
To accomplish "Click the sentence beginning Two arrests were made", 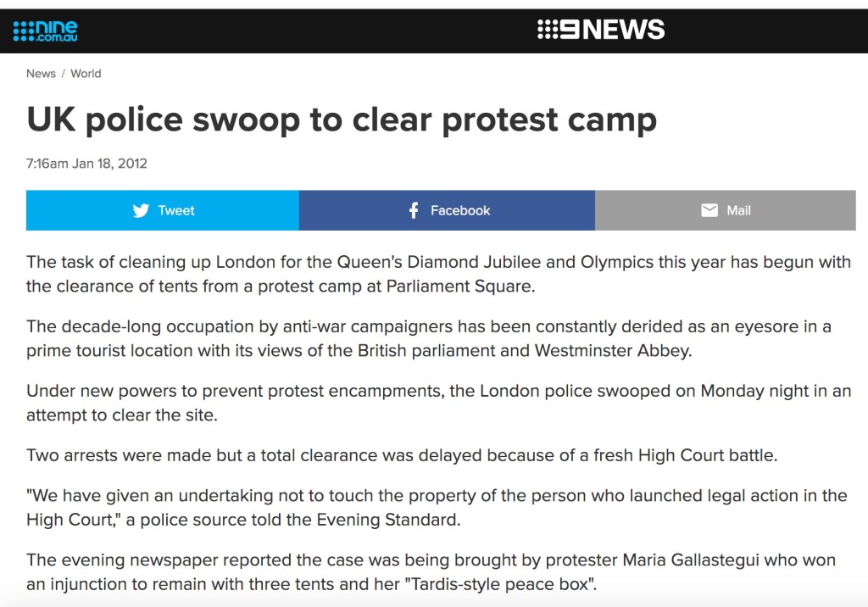I will [x=401, y=455].
